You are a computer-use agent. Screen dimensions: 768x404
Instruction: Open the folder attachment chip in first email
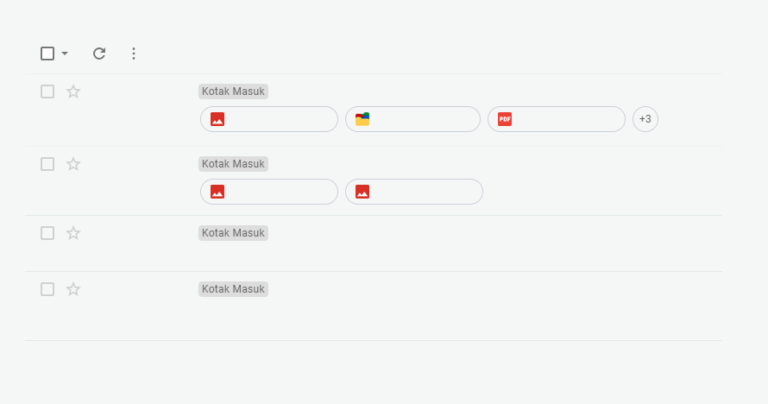point(413,119)
